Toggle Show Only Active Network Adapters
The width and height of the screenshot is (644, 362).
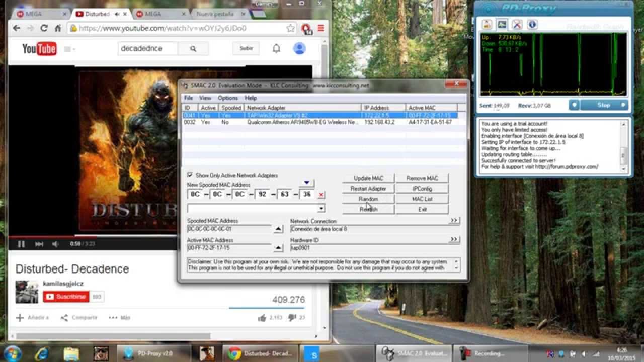(190, 175)
